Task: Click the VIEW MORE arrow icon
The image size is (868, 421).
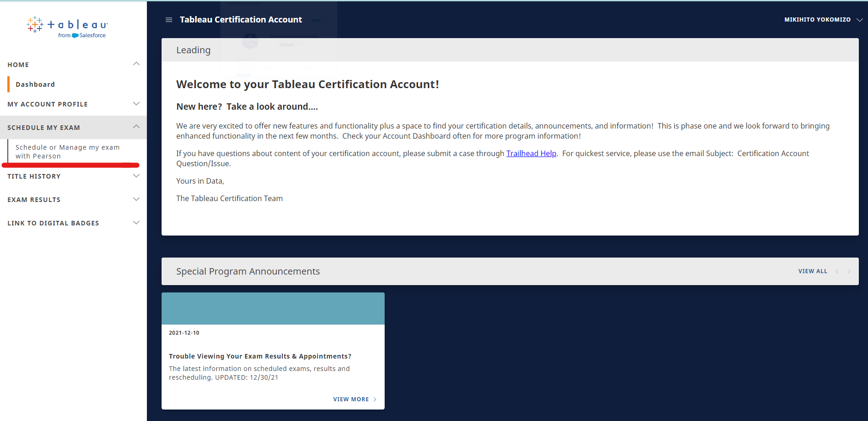Action: pos(375,399)
